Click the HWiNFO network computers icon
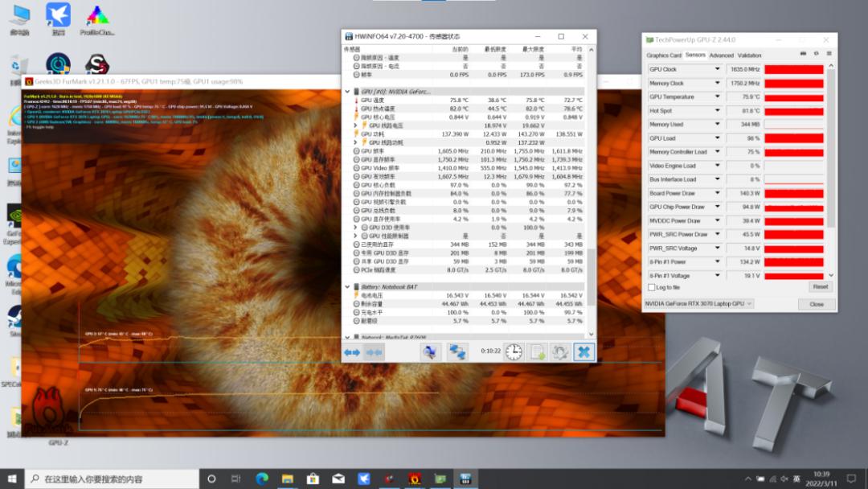 457,351
